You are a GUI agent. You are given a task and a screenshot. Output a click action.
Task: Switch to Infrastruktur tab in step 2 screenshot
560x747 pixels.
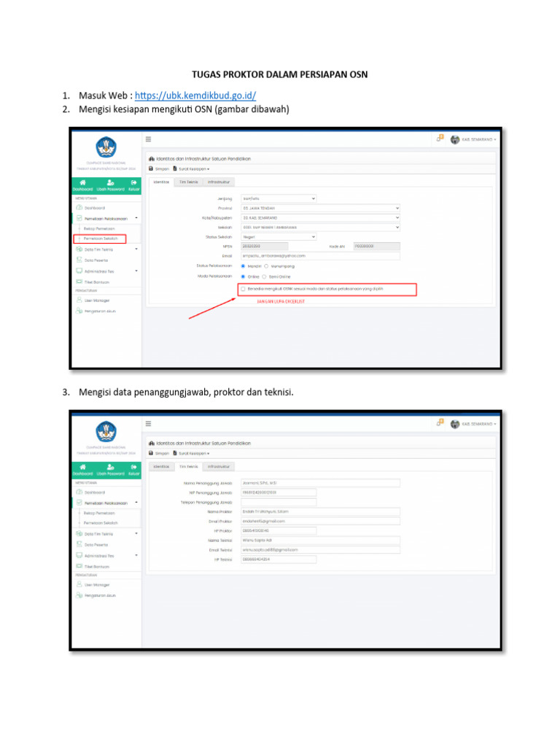(219, 182)
